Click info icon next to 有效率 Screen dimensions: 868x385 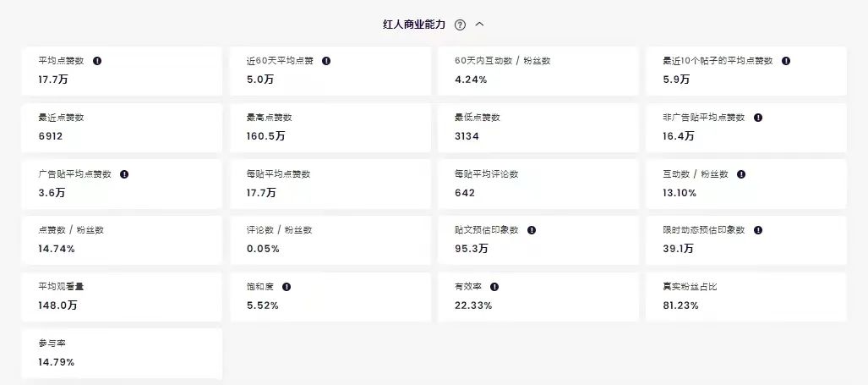pyautogui.click(x=494, y=287)
